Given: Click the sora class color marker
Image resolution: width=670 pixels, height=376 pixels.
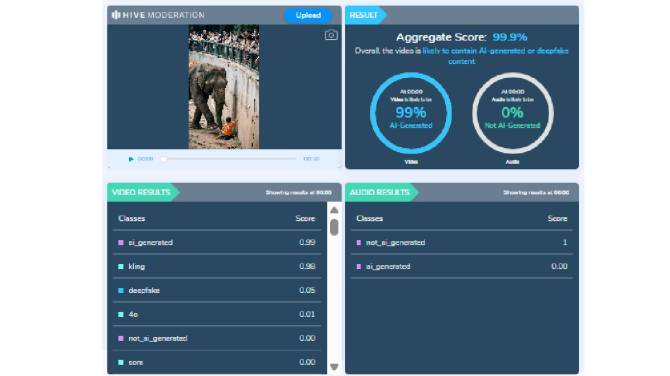Looking at the screenshot, I should tap(121, 362).
